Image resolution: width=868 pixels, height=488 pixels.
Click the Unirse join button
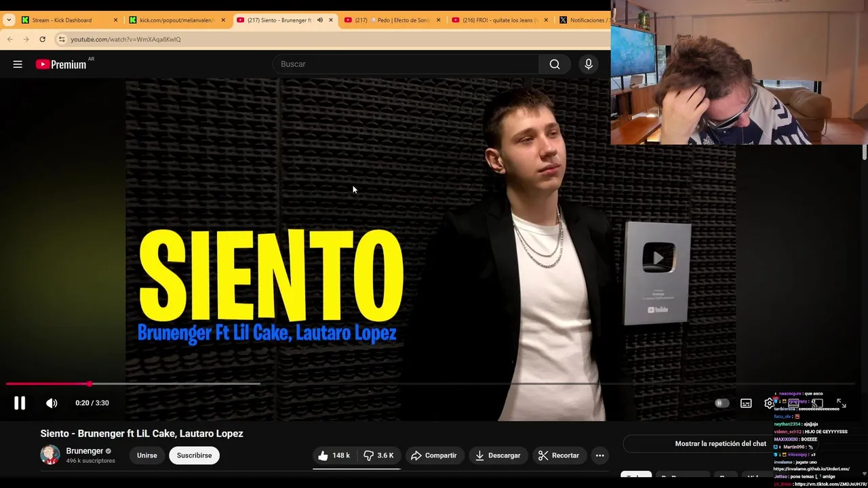pos(147,455)
